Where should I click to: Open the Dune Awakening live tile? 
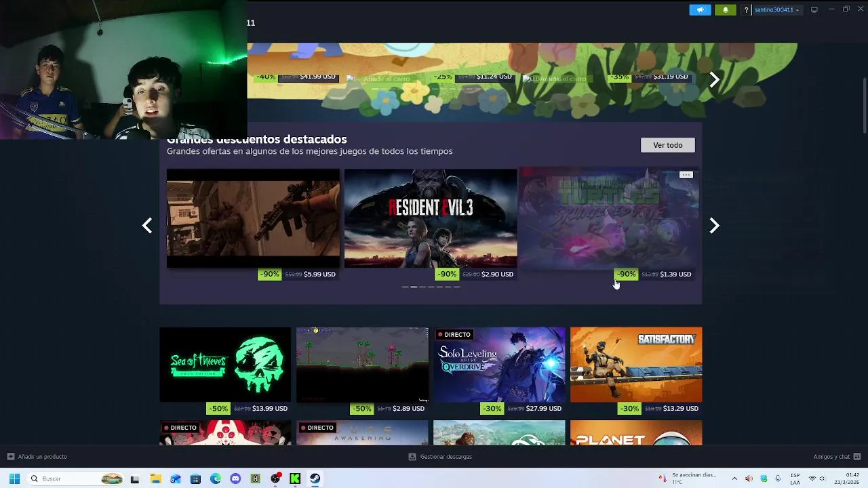[362, 433]
